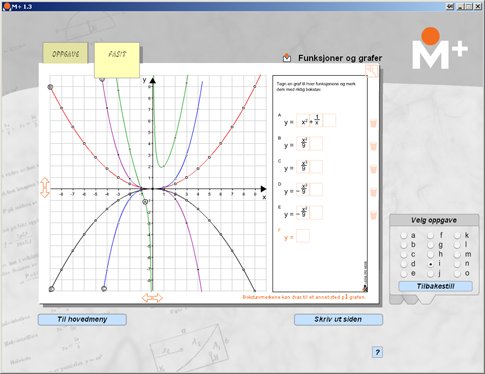Switch to the OPPGAVE tab
Screen dimensions: 485x374
coord(65,53)
